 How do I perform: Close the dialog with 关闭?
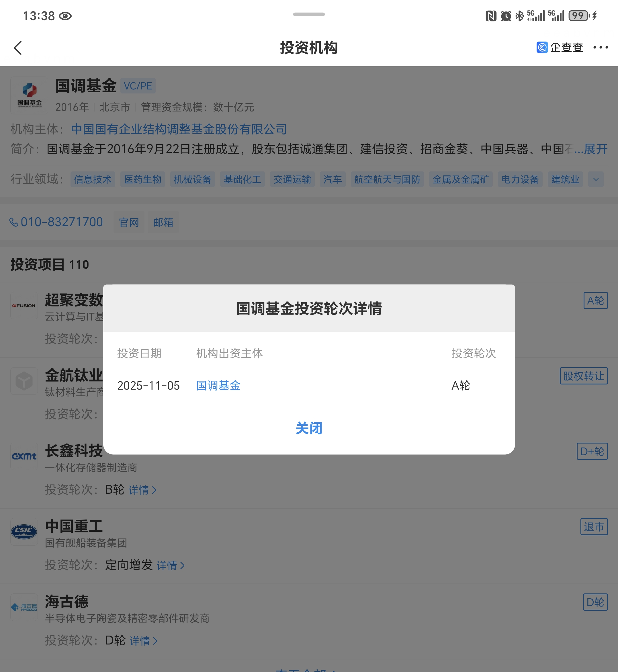tap(309, 428)
